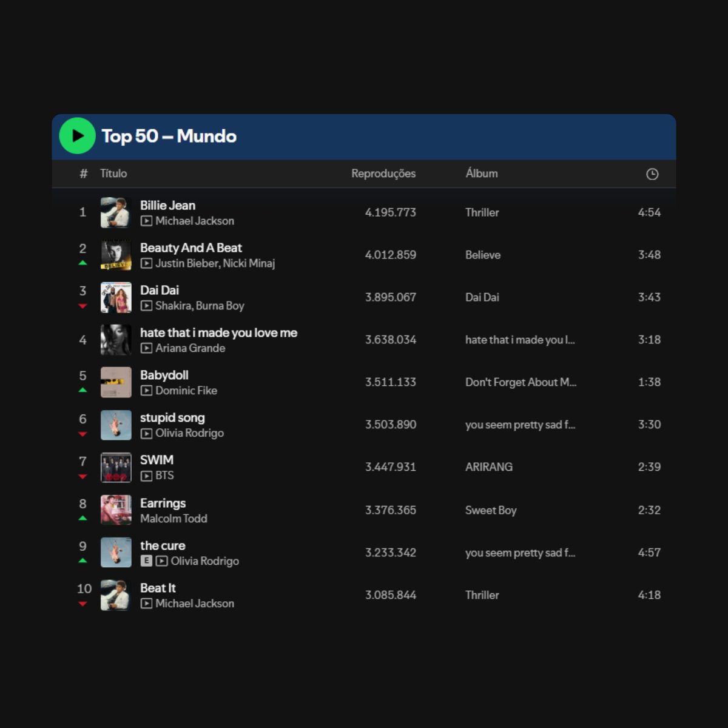Open Billie Jean album cover thumbnail
This screenshot has width=728, height=728.
point(116,212)
